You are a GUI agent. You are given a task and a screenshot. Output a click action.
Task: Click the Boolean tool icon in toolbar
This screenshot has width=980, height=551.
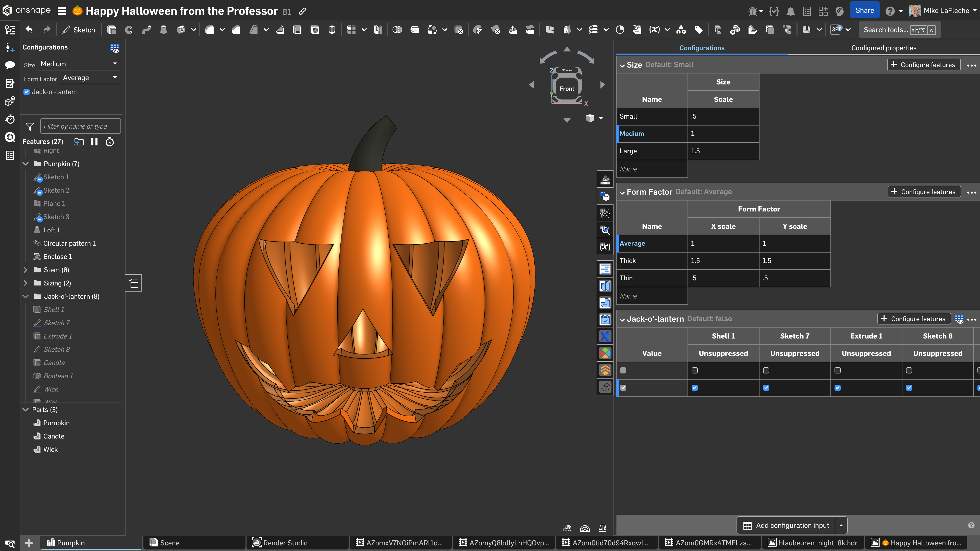click(x=397, y=30)
